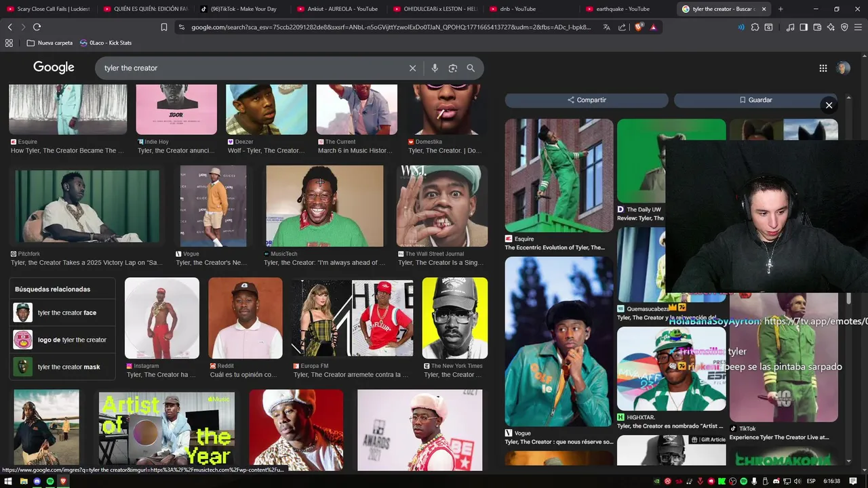Open the Europa FM thumbnail

(x=353, y=318)
